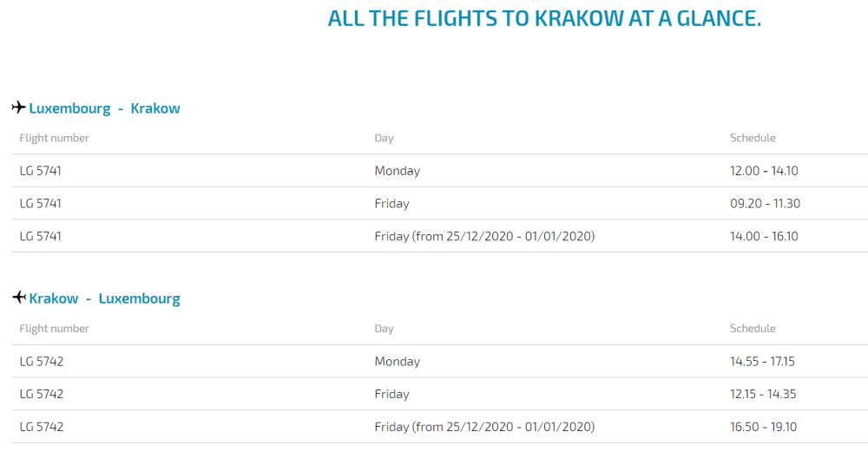
Task: Select the Flight number header in Krakow - Luxembourg table
Action: (x=54, y=329)
